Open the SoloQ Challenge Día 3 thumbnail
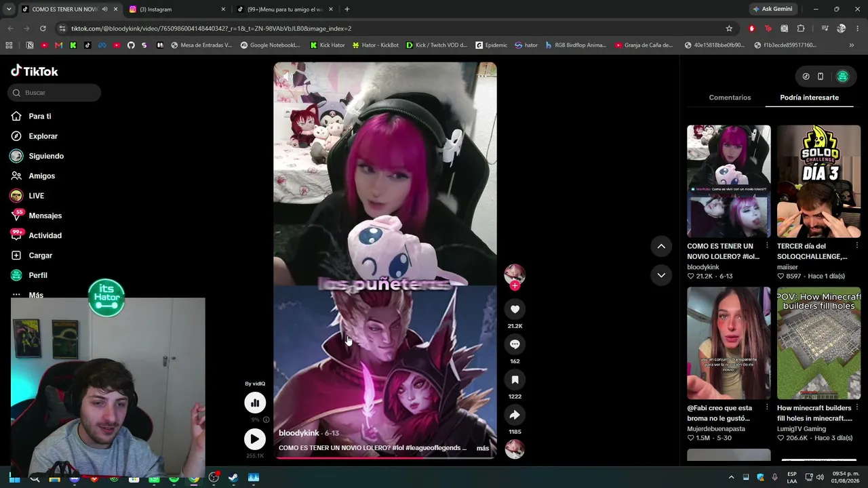Screen dimensions: 868x488 [x=818, y=182]
